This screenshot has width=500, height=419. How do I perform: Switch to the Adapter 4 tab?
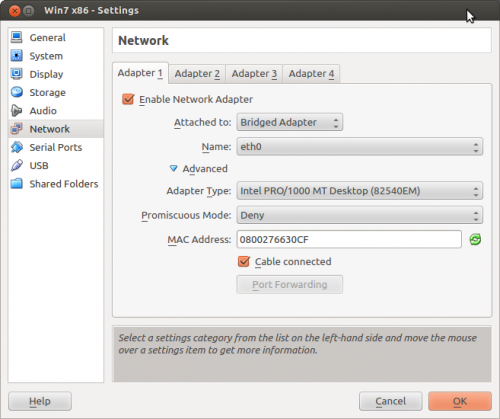click(311, 74)
